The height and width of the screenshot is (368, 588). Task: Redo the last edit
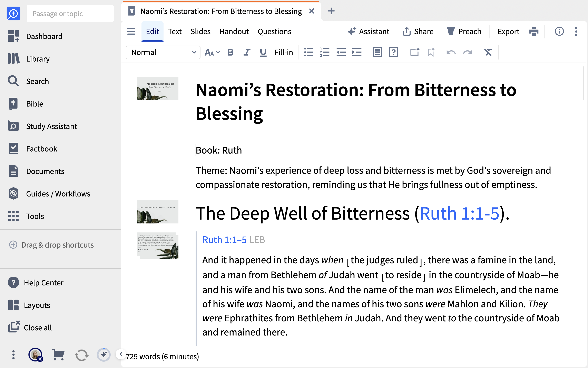tap(468, 52)
